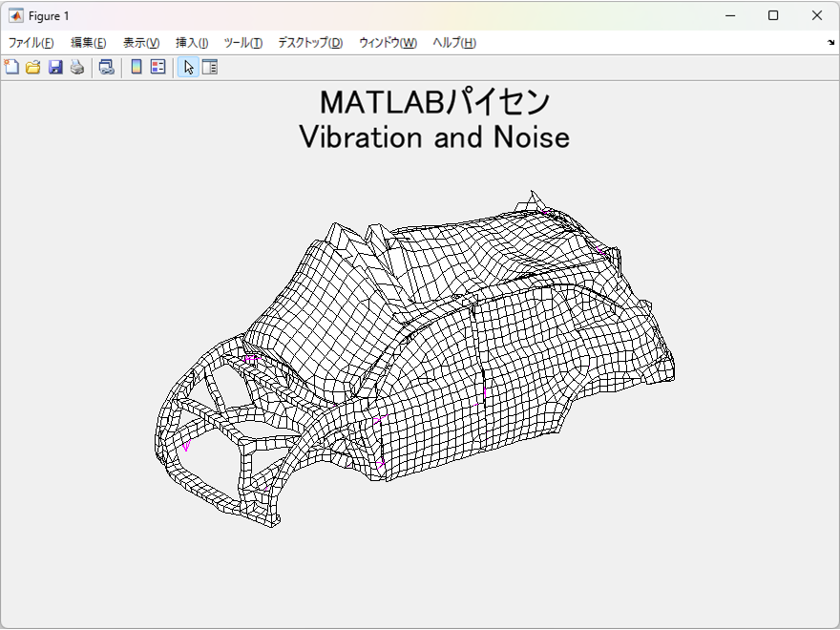The height and width of the screenshot is (630, 840).
Task: Save the figure with the floppy disk icon
Action: [54, 67]
